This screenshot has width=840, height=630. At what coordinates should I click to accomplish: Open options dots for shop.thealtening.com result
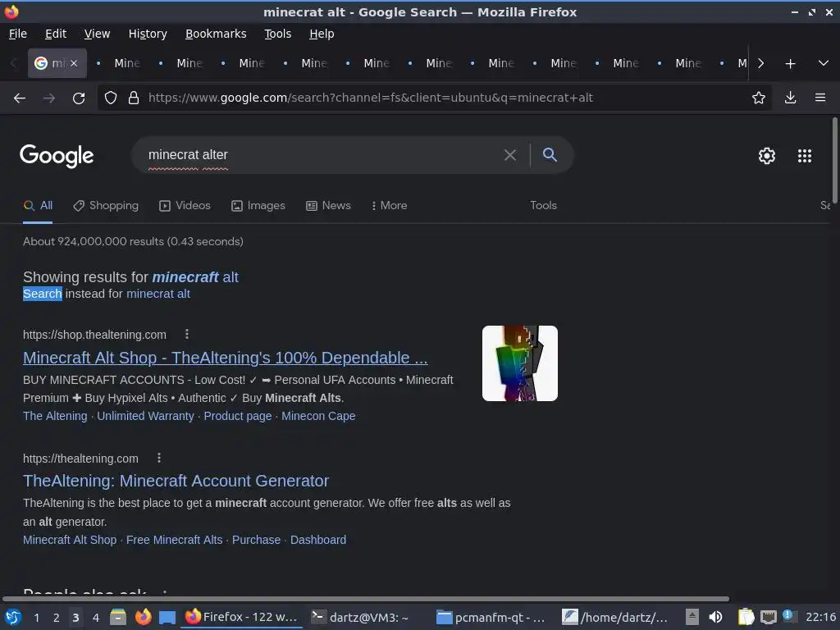(x=187, y=335)
